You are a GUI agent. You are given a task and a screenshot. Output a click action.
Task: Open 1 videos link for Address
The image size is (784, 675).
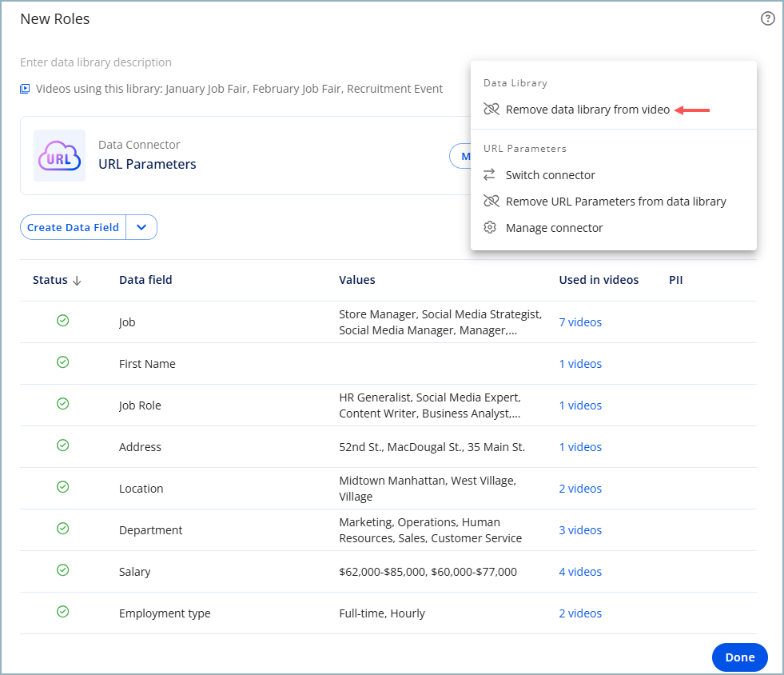[x=580, y=447]
